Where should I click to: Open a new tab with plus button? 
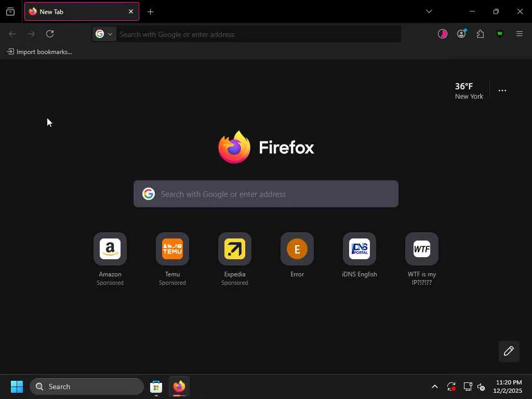point(150,12)
